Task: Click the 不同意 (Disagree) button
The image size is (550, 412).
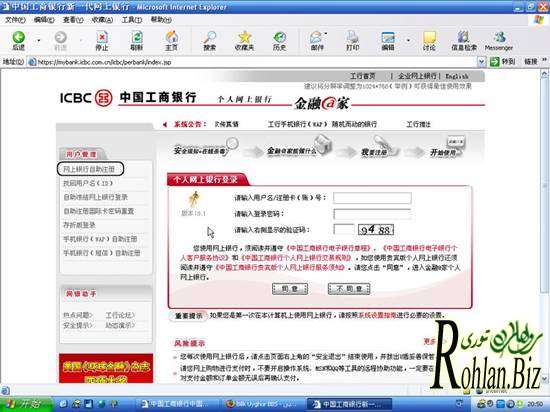Action: coord(349,289)
